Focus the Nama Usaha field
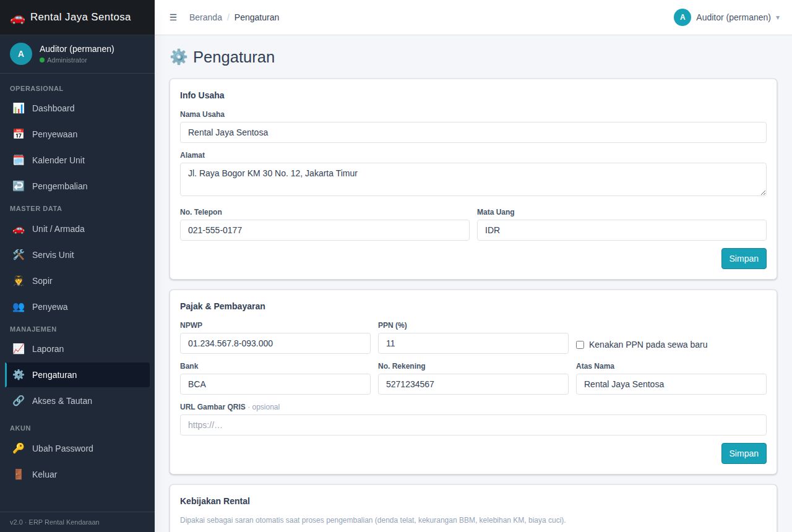The width and height of the screenshot is (792, 532). coord(473,132)
